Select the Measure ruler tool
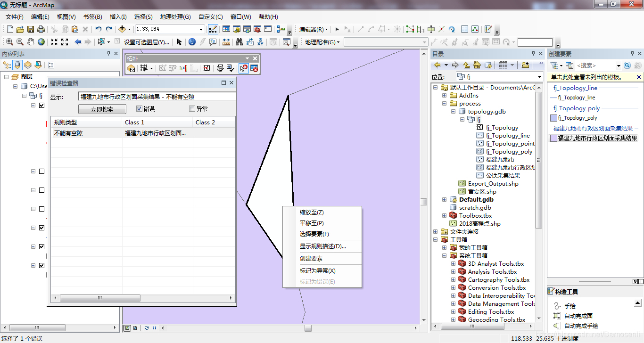This screenshot has height=343, width=644. tap(226, 42)
